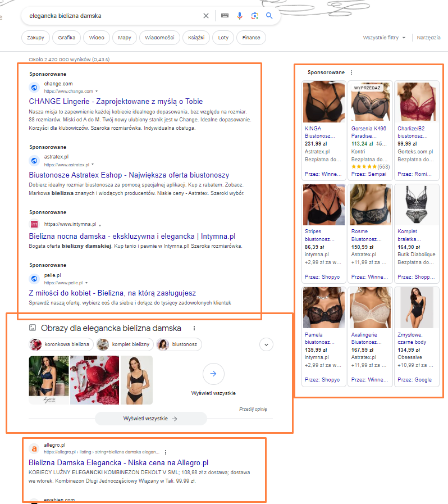
Task: Open the Grafika filter tab
Action: pos(67,38)
